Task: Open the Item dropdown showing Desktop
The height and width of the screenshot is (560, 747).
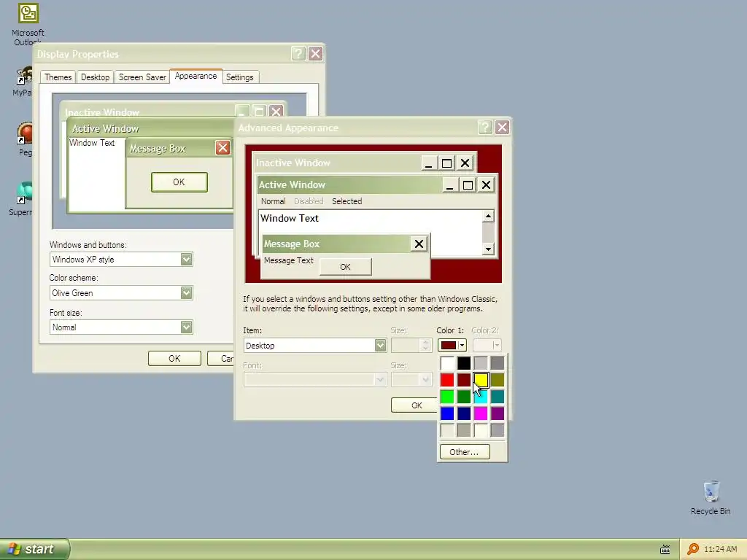Action: pyautogui.click(x=380, y=345)
